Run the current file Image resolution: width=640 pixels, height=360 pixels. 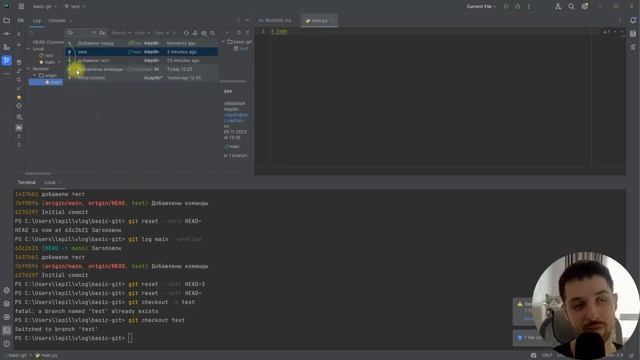pos(507,7)
